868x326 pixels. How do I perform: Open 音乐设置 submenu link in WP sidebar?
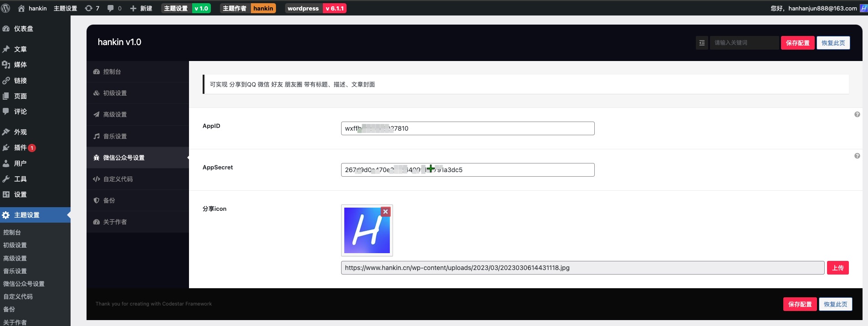point(15,271)
